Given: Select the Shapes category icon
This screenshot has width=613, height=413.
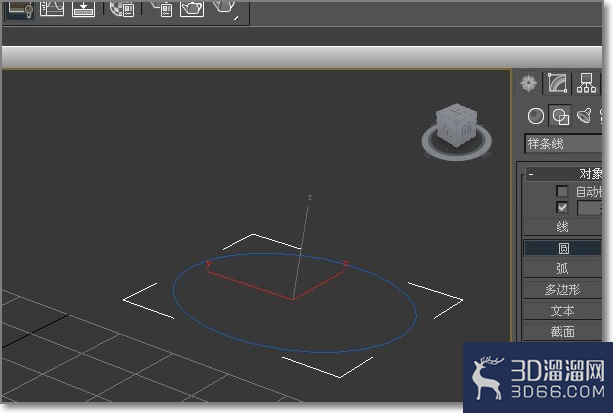Looking at the screenshot, I should 560,116.
